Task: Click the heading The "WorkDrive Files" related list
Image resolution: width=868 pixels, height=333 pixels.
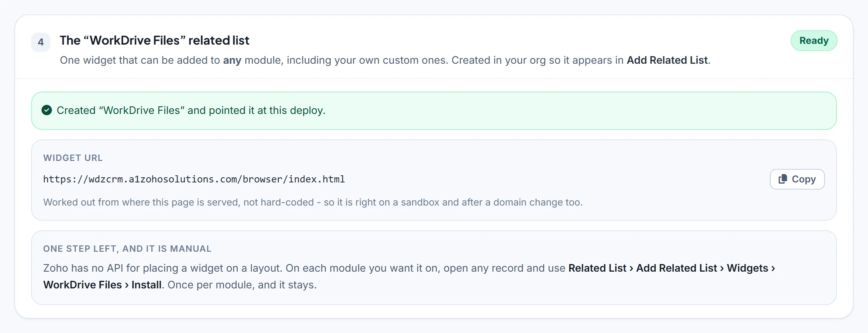Action: 154,41
